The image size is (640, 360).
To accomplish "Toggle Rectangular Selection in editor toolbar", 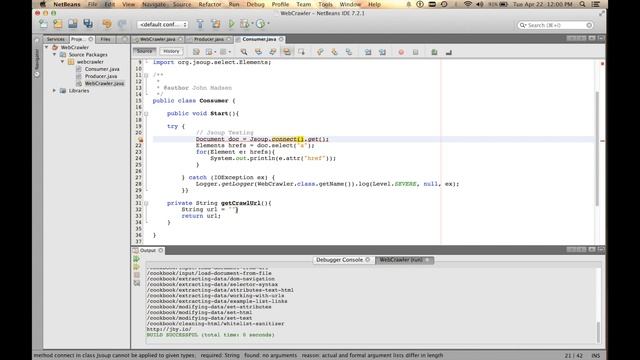I will (301, 52).
